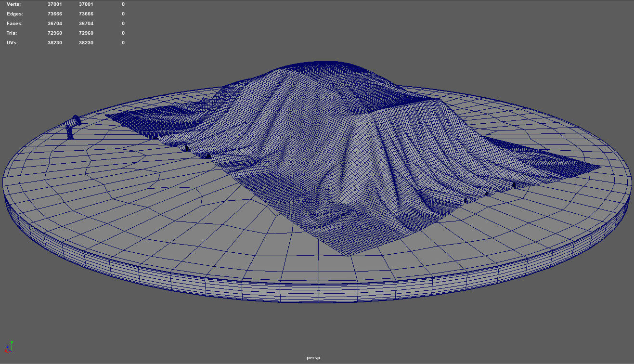Click the first Faces count value 36704
This screenshot has height=364, width=634.
coord(55,24)
